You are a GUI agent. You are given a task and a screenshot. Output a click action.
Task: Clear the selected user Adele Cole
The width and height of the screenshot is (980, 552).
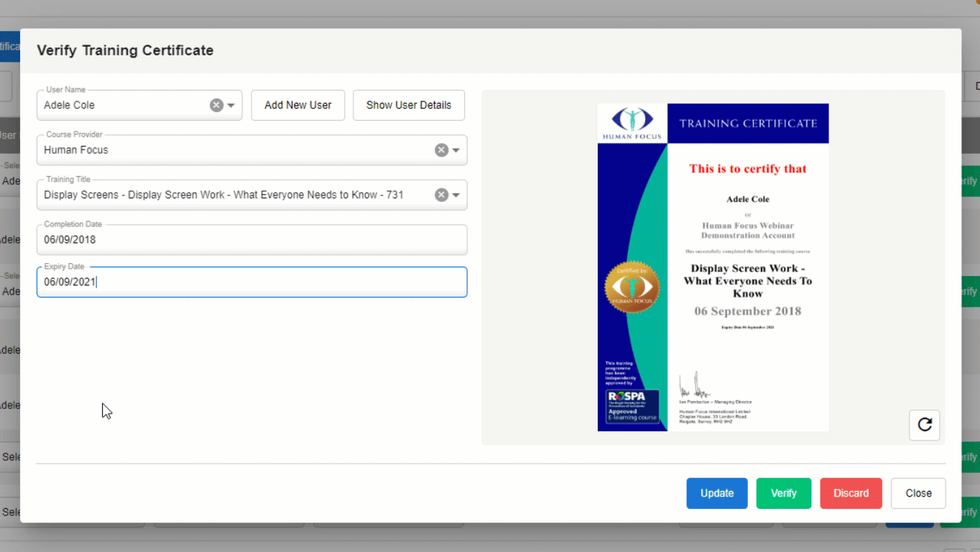point(216,105)
